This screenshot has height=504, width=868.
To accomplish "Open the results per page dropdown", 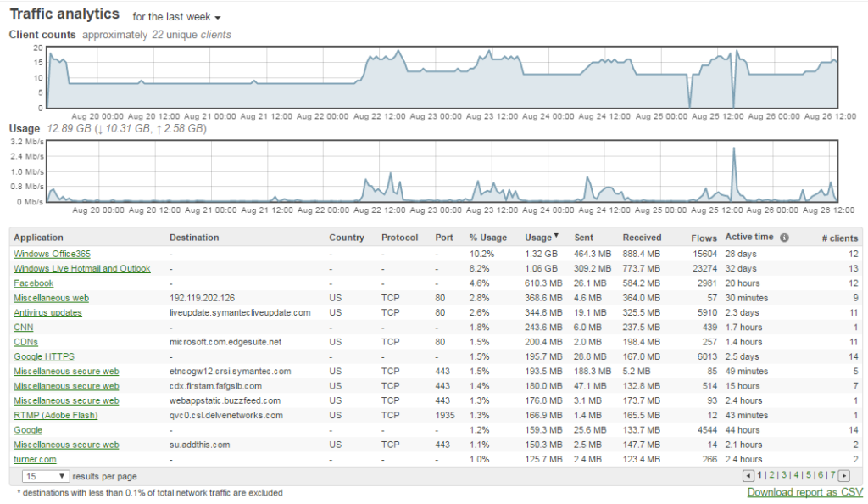I will point(46,476).
